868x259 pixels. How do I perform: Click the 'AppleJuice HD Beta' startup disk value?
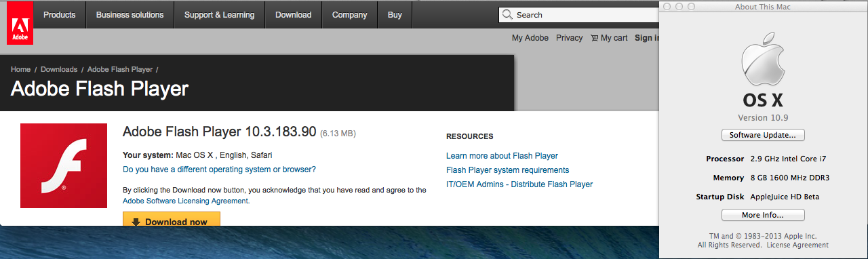coord(785,197)
